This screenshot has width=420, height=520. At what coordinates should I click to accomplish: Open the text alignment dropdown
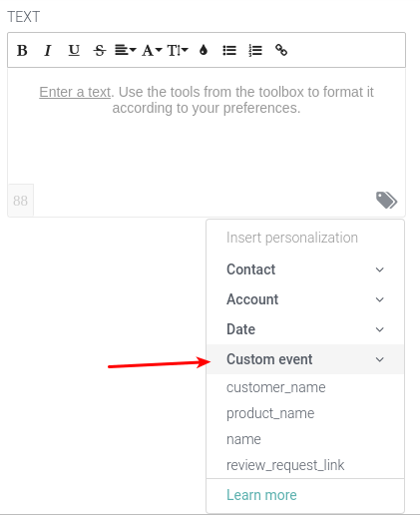pos(125,51)
